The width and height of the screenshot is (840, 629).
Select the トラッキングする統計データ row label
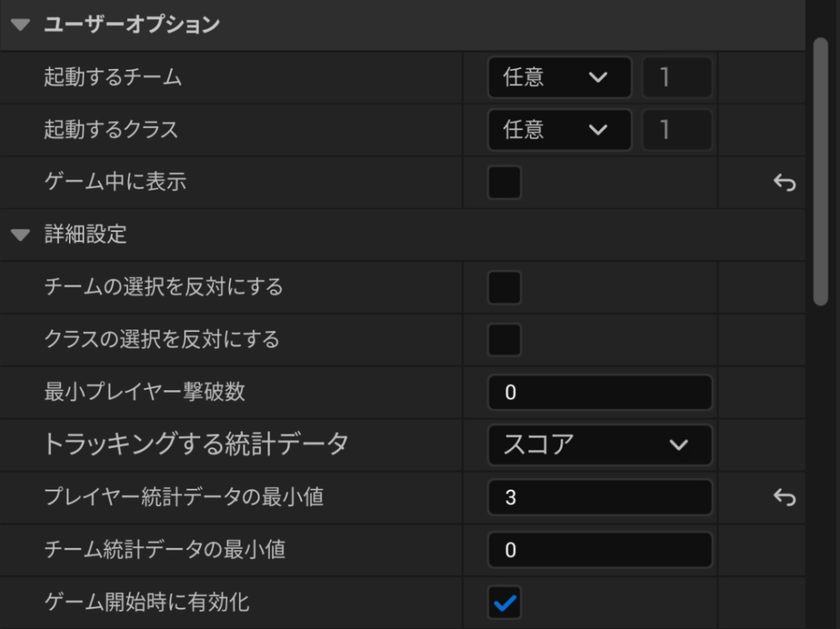coord(196,444)
